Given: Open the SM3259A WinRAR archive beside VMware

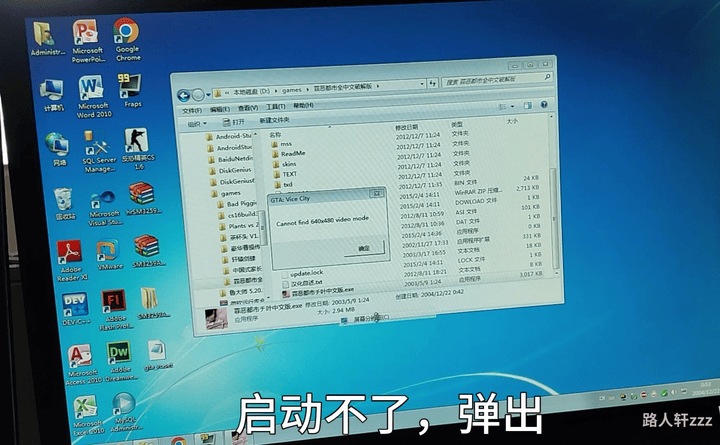Looking at the screenshot, I should tap(148, 251).
